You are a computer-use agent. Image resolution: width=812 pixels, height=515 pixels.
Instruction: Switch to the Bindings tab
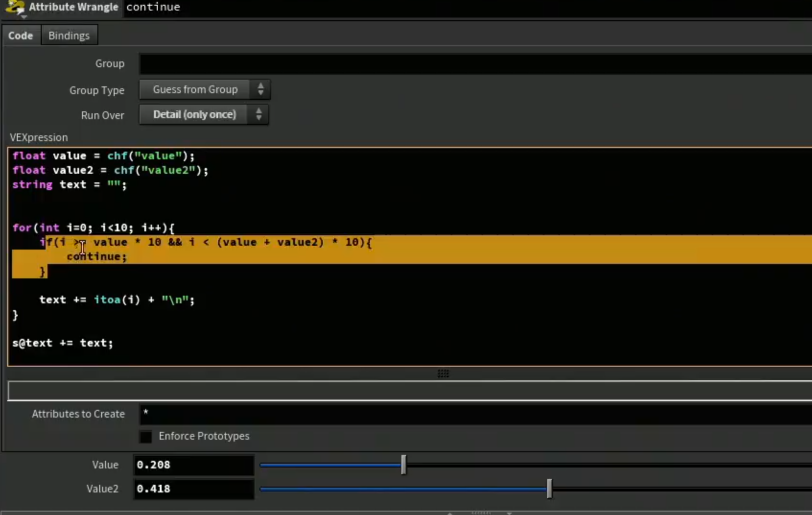[69, 36]
